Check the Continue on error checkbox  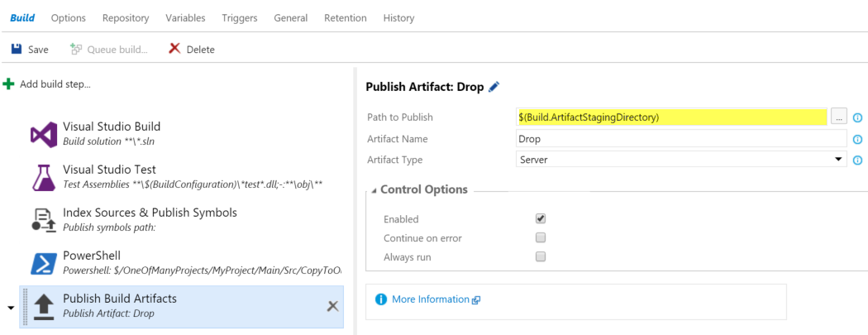[x=541, y=237]
